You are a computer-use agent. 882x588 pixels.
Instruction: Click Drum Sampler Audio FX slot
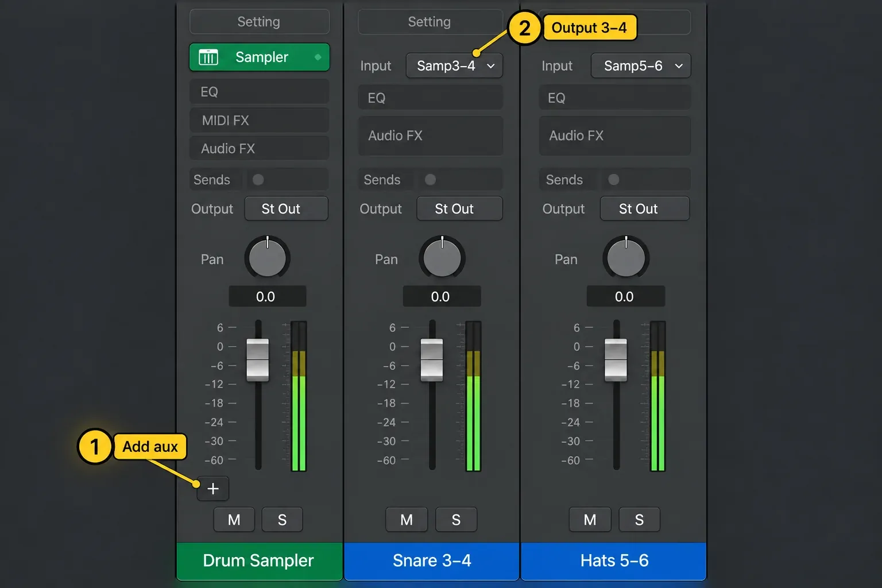tap(260, 149)
